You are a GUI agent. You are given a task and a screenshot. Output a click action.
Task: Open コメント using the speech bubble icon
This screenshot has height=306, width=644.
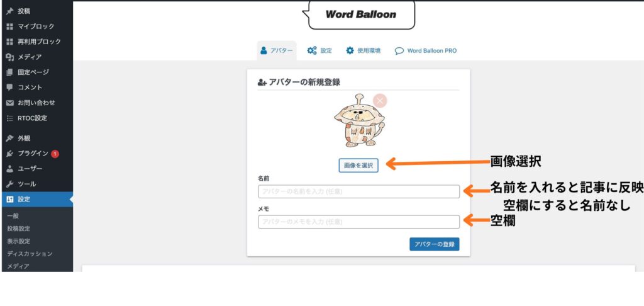click(x=9, y=88)
